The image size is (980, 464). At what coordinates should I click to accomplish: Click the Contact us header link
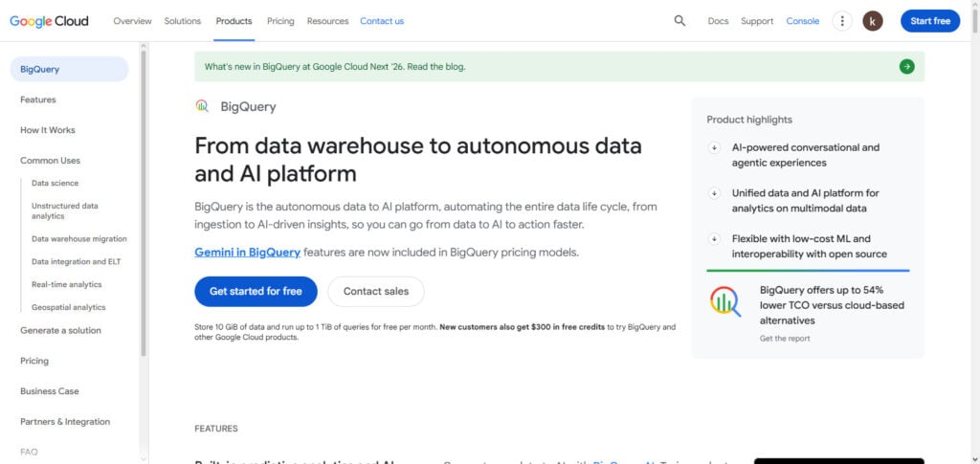pos(382,21)
